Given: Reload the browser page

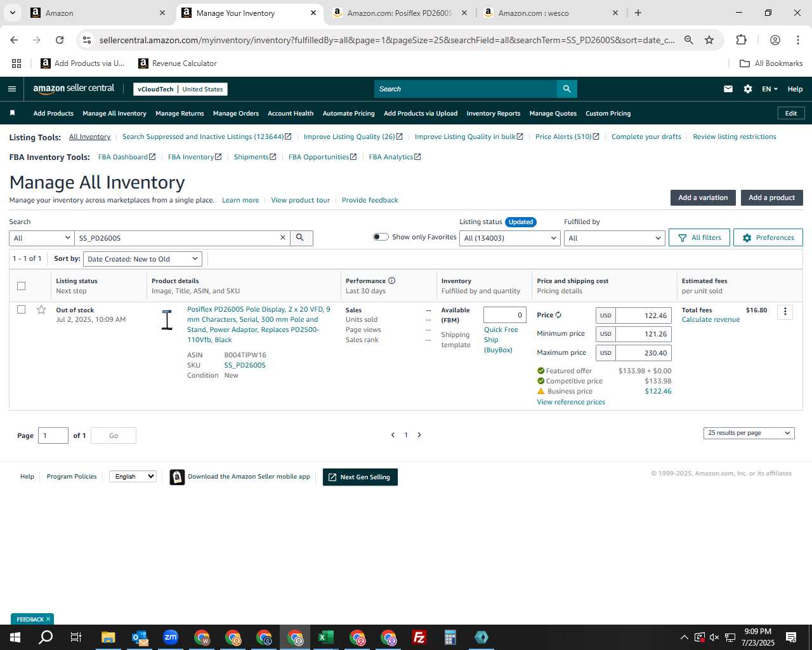Looking at the screenshot, I should [x=60, y=40].
